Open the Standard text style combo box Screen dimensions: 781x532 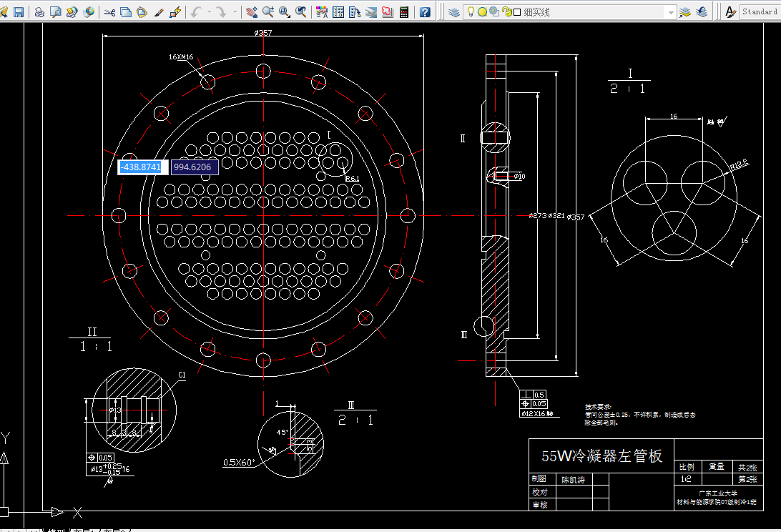tap(760, 11)
